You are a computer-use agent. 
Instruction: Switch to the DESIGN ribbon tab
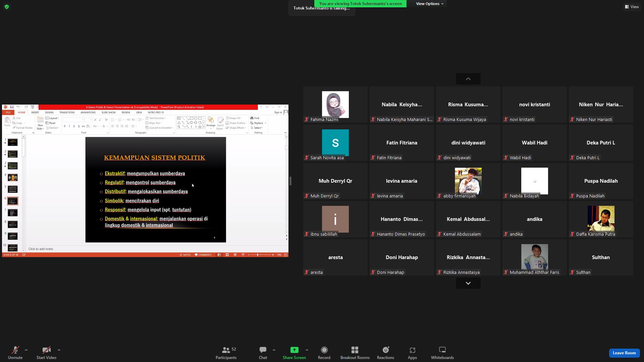(x=49, y=113)
